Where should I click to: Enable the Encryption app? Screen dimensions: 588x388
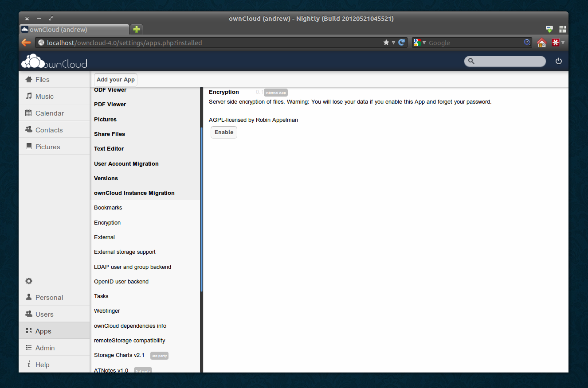[223, 132]
